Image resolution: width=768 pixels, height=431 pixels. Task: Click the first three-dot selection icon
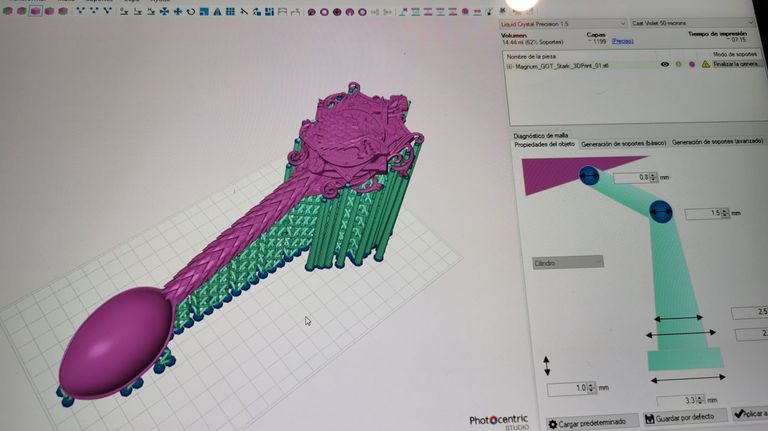80,11
